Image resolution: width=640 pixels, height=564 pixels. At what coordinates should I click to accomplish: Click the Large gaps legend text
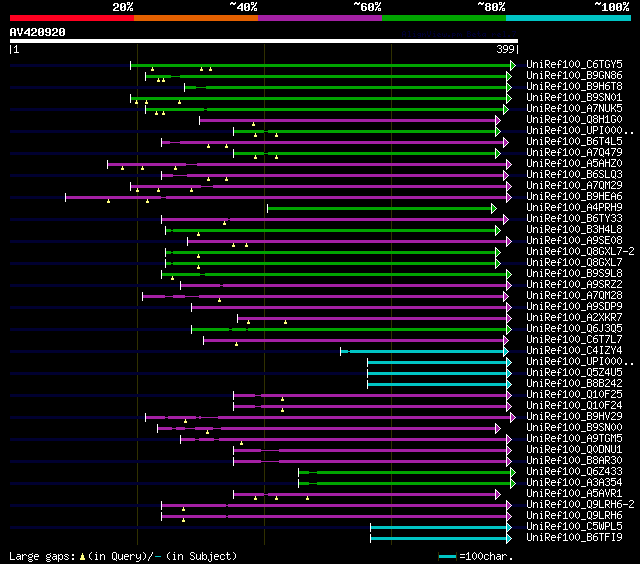point(123,556)
